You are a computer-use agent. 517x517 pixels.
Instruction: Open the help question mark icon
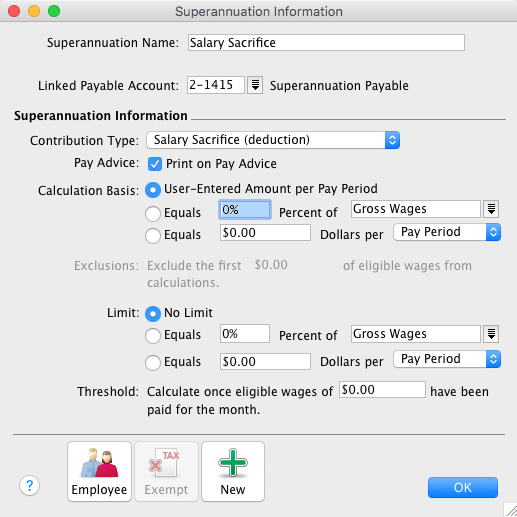pos(29,485)
